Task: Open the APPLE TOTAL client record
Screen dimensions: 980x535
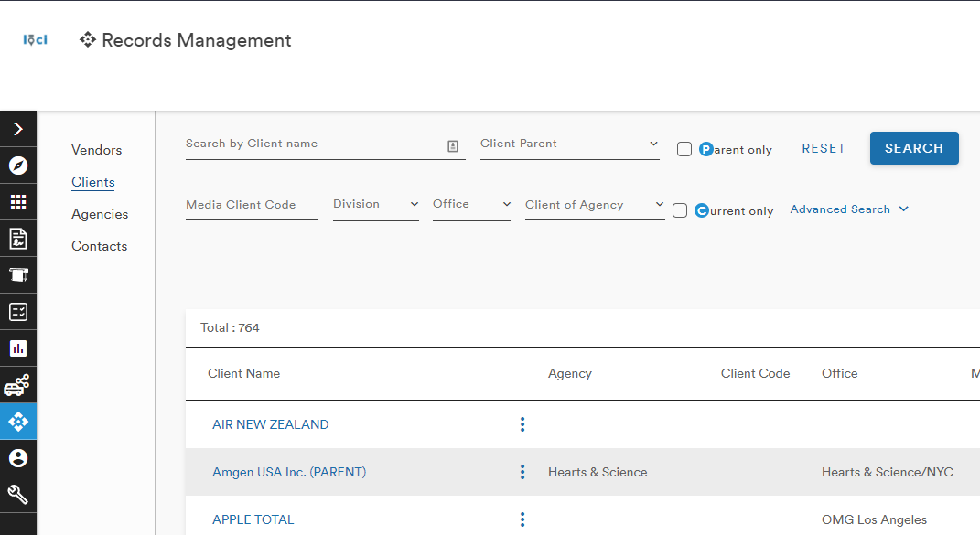Action: [253, 519]
